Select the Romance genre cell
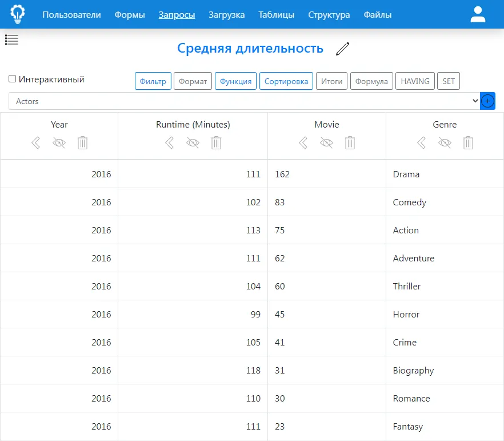Screen dimensions: 504x441 click(445, 398)
